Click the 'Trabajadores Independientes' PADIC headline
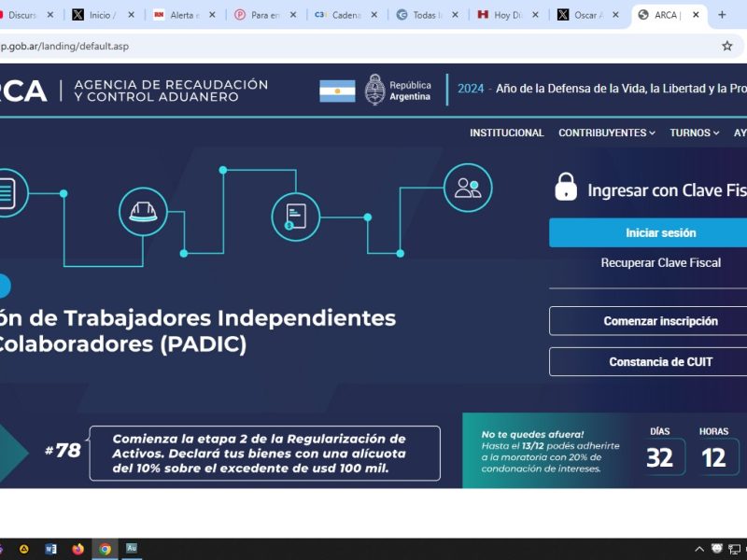Image resolution: width=747 pixels, height=560 pixels. (198, 331)
